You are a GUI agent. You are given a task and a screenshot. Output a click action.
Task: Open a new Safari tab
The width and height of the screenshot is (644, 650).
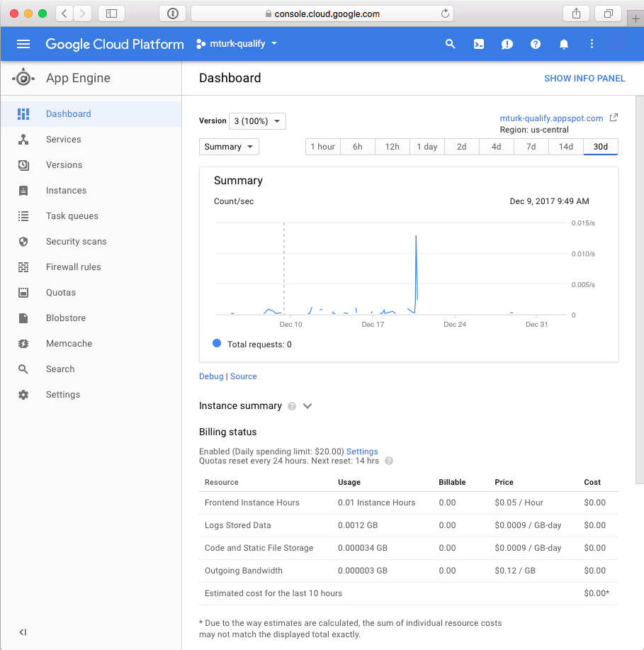(635, 18)
